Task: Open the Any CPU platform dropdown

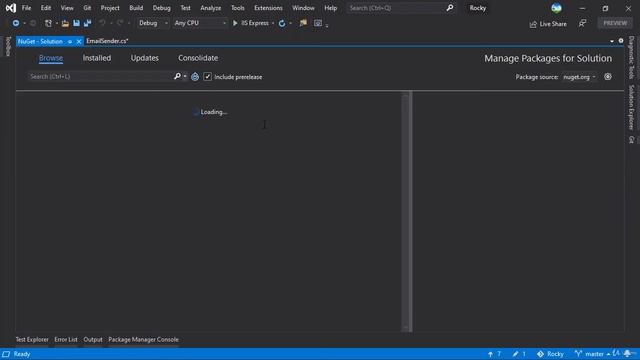Action: coord(200,23)
